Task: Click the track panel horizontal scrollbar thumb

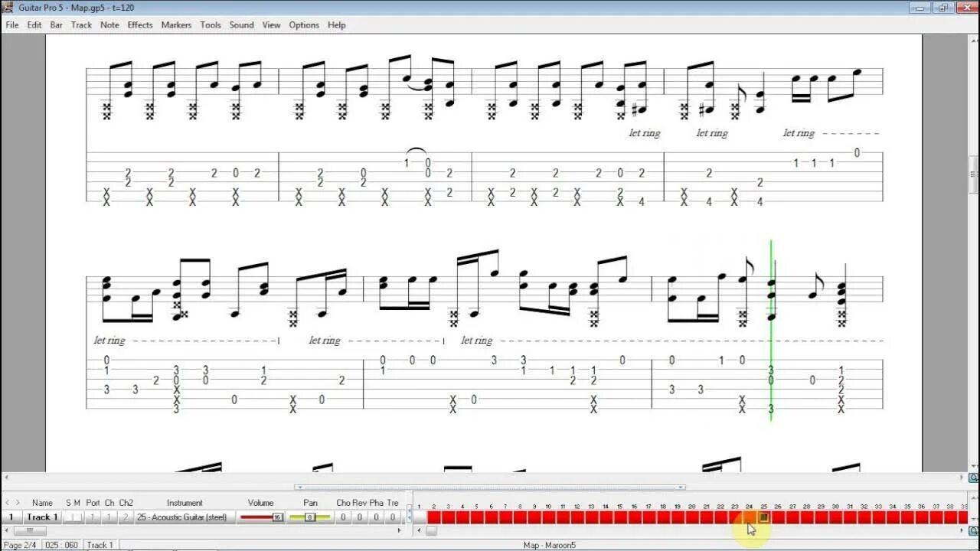Action: tap(29, 530)
